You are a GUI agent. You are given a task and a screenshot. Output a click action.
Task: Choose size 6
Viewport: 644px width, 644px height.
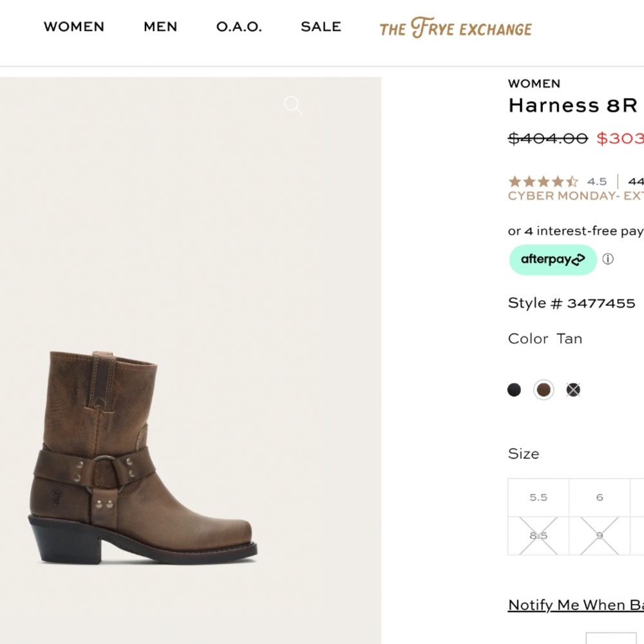(600, 497)
